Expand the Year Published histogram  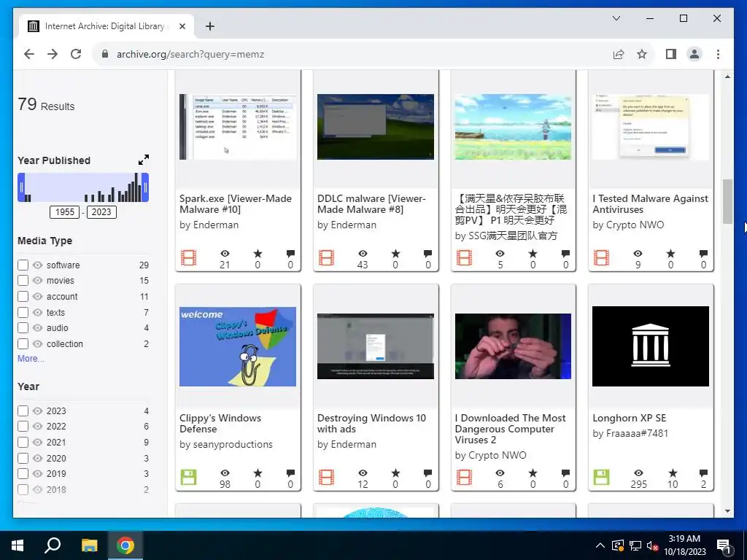[x=144, y=160]
